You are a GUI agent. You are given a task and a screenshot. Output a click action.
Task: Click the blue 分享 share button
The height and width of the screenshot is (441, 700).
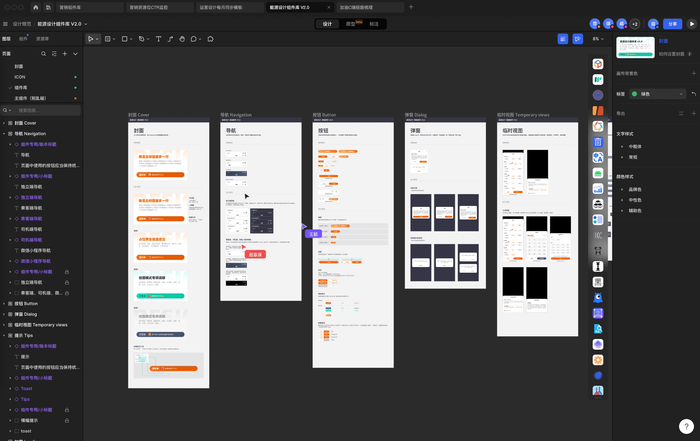[672, 22]
